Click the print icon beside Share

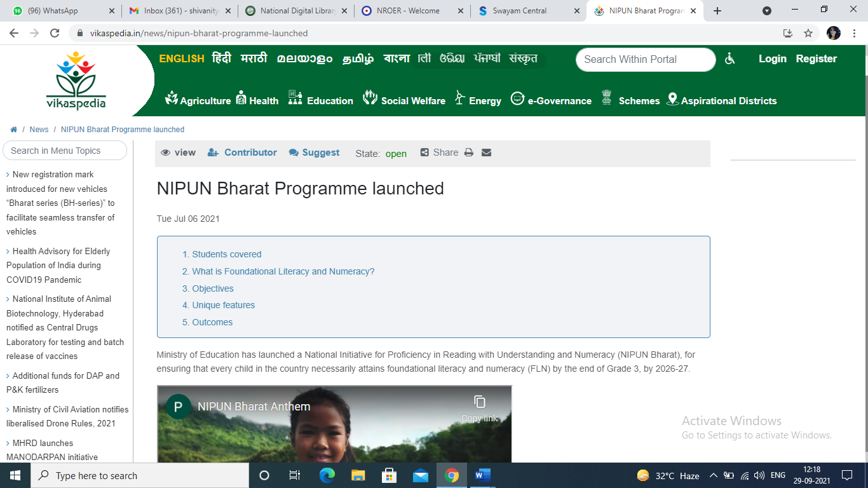pyautogui.click(x=468, y=152)
